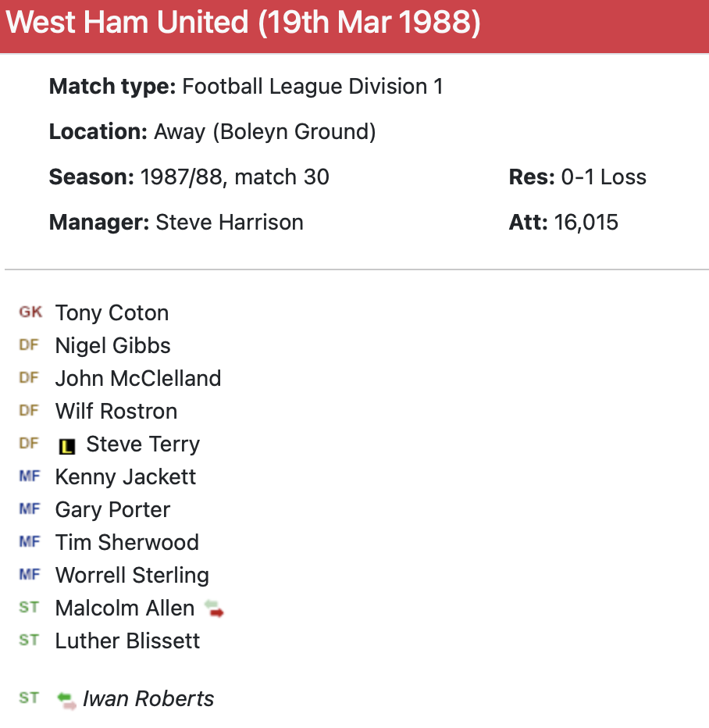Click the DF icon beside John McClelland

[x=29, y=378]
